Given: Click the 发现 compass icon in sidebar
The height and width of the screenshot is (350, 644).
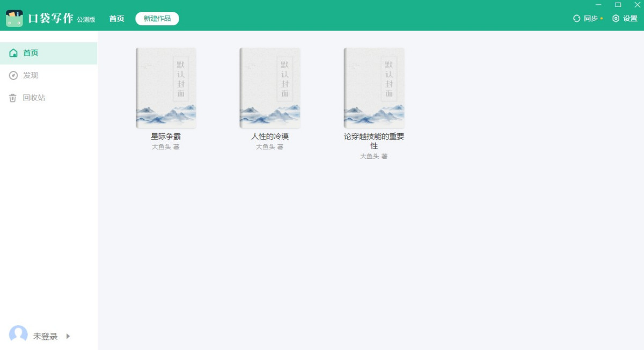Looking at the screenshot, I should click(13, 76).
